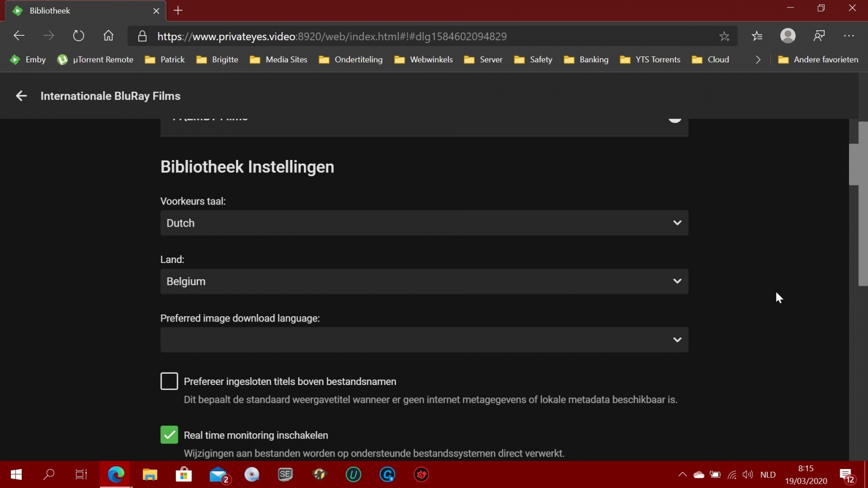Open Microsoft Store from the taskbar
Screen dimensions: 868x488
coord(184,475)
